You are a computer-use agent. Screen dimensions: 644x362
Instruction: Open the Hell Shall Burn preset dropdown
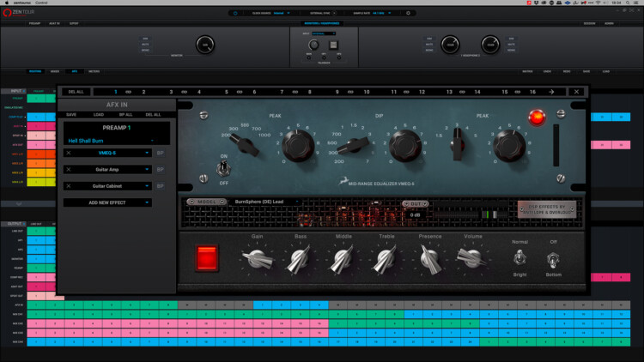click(116, 141)
